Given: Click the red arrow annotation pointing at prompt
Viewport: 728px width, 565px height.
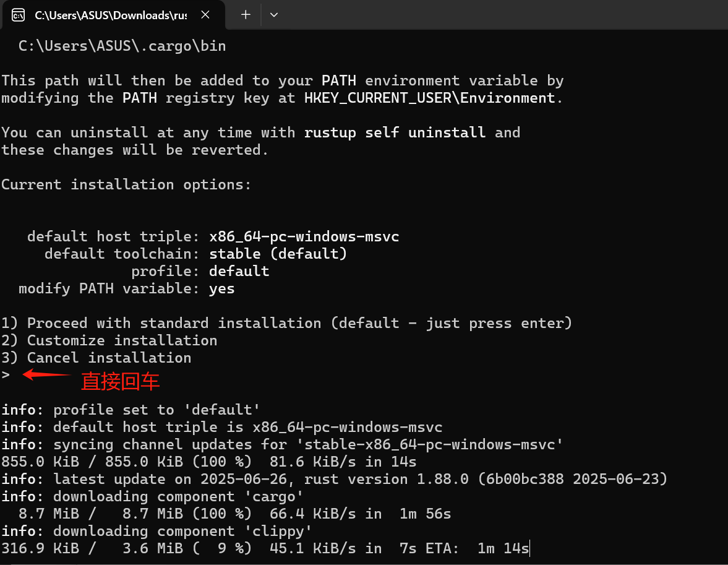Looking at the screenshot, I should coord(46,374).
